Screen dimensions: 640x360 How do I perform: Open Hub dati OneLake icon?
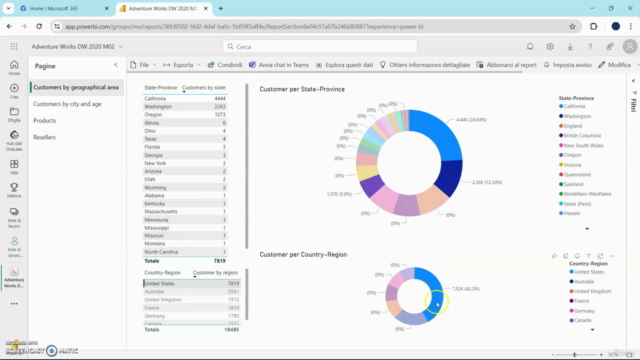[14, 140]
